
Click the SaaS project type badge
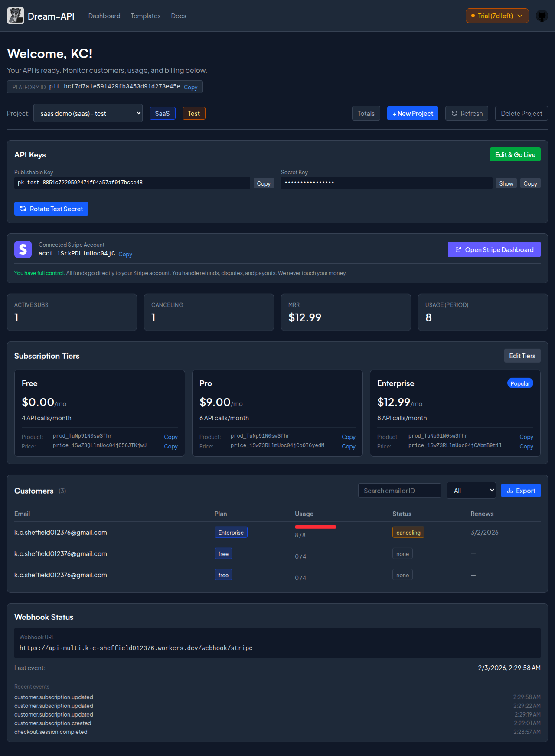pos(163,113)
